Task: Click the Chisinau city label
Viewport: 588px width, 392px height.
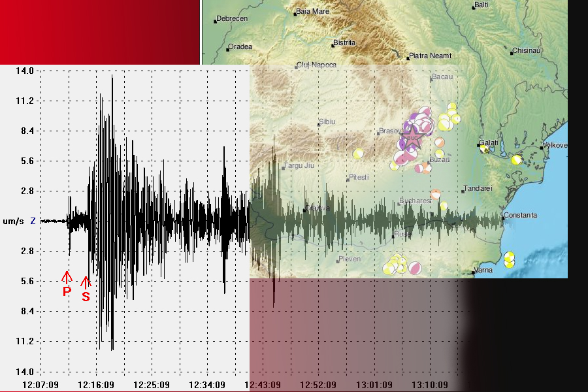Action: click(527, 50)
